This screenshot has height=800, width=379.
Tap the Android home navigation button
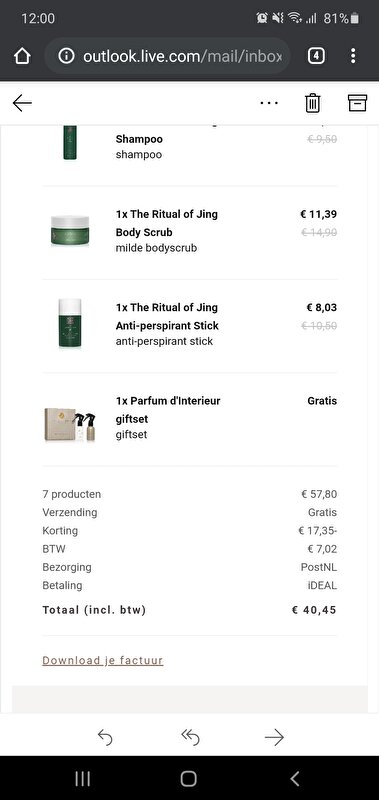[x=189, y=778]
